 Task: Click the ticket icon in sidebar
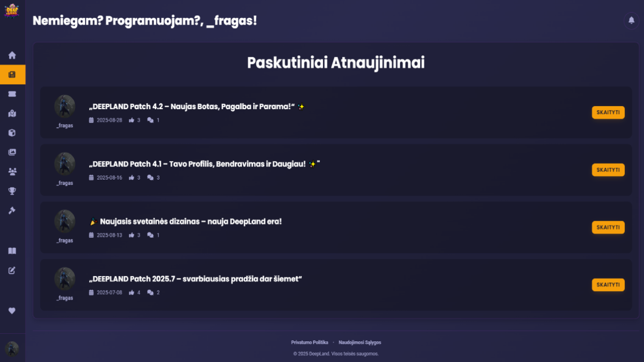tap(12, 94)
